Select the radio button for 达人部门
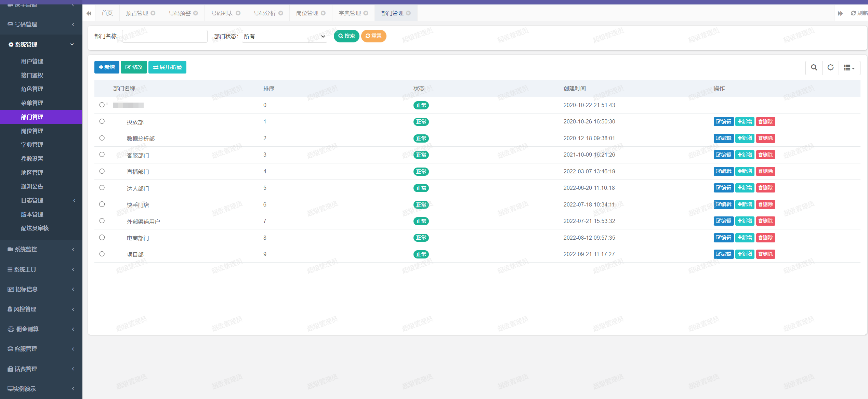Viewport: 868px width, 399px height. 102,188
